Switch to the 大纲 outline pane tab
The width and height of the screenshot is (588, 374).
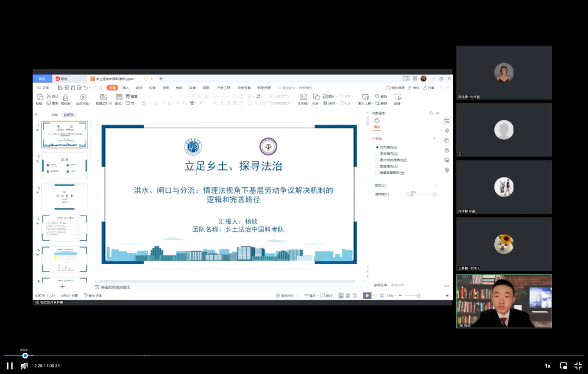[54, 115]
